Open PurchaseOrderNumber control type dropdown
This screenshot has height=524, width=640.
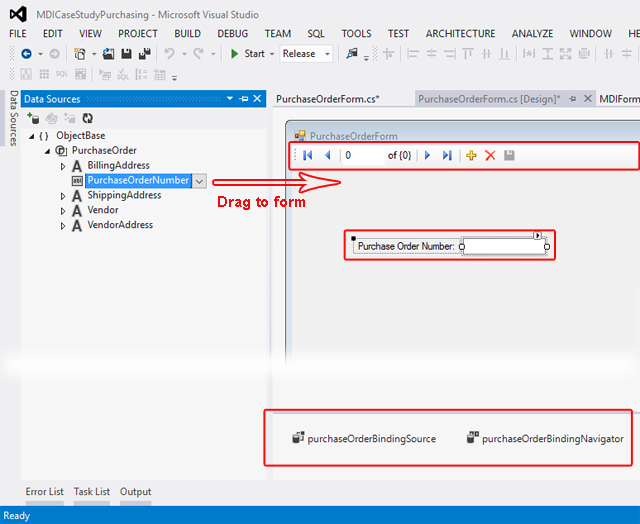[x=199, y=181]
